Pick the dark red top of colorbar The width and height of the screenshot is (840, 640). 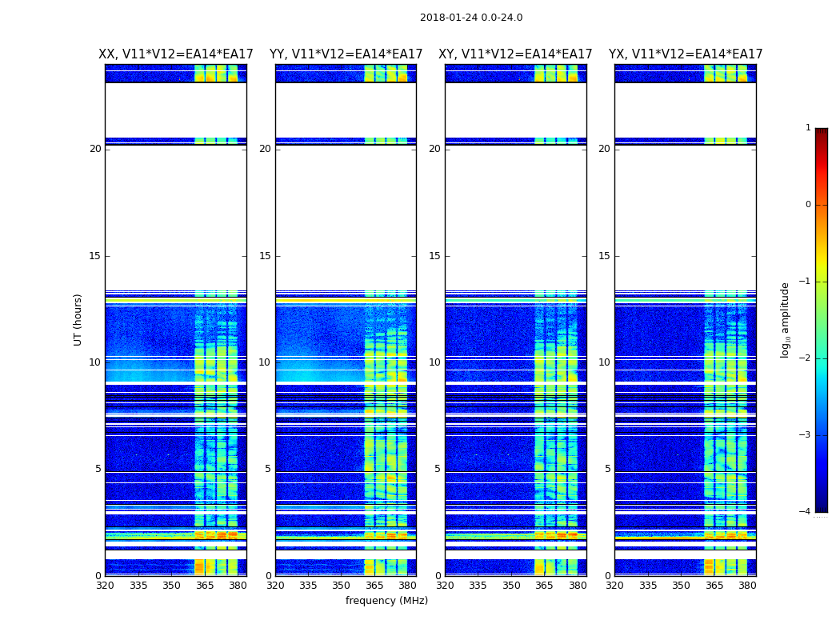(x=821, y=132)
